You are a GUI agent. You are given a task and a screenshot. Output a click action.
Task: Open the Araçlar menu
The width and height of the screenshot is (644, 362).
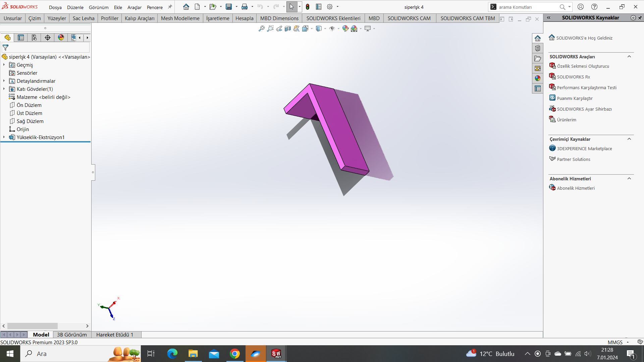click(x=134, y=7)
